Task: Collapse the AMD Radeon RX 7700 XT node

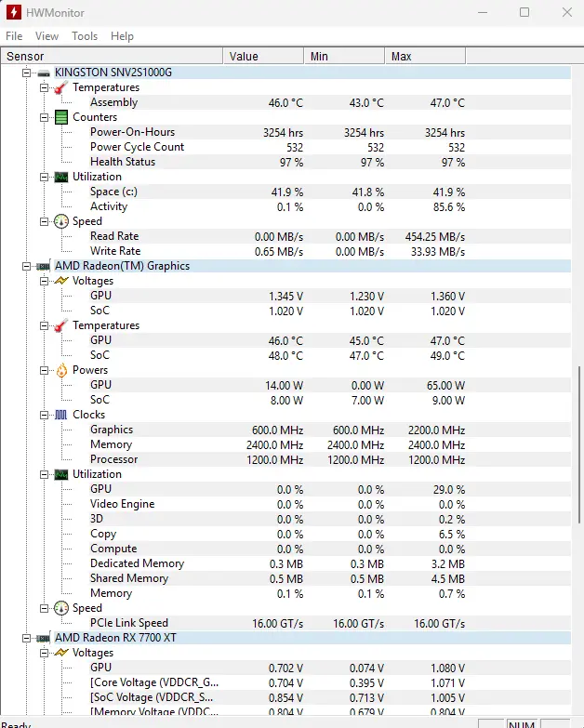Action: 26,638
